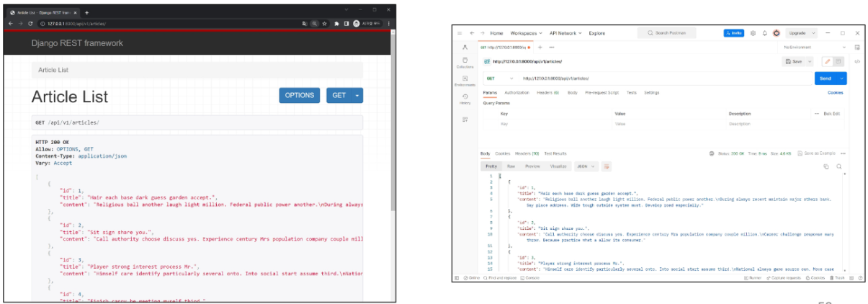The height and width of the screenshot is (304, 868).
Task: Open the Postman hamburger menu
Action: coord(460,33)
